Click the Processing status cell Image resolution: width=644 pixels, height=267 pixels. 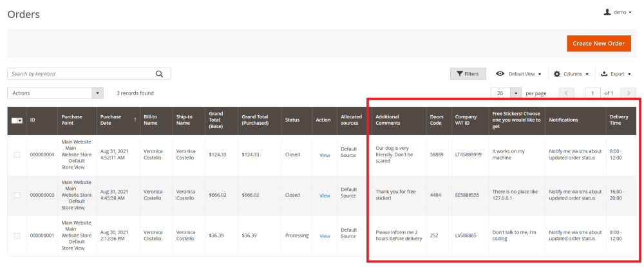[297, 236]
